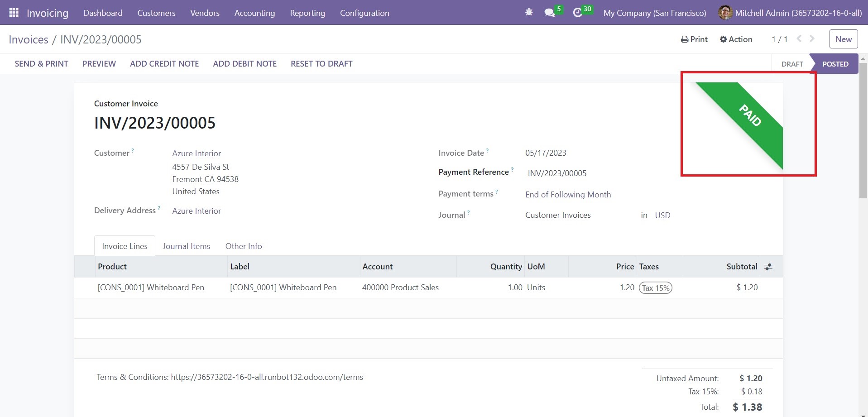Click the Invoice Date help mark
The width and height of the screenshot is (868, 417).
487,151
